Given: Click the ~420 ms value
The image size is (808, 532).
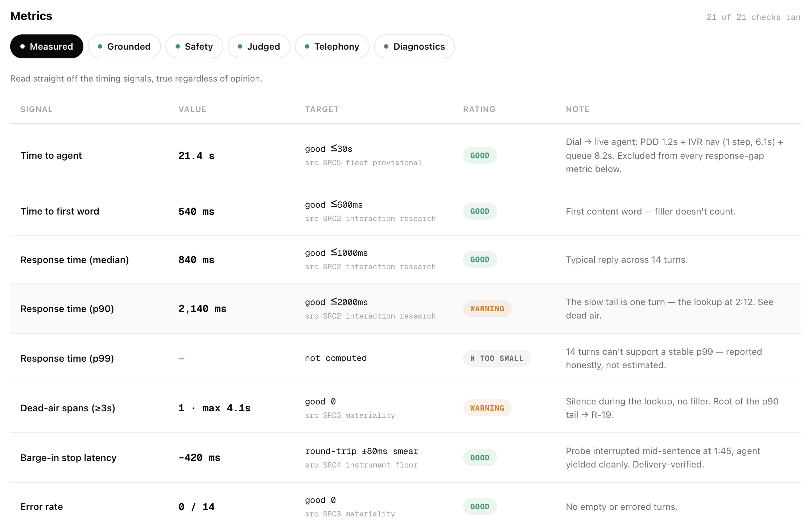Looking at the screenshot, I should click(x=199, y=458).
